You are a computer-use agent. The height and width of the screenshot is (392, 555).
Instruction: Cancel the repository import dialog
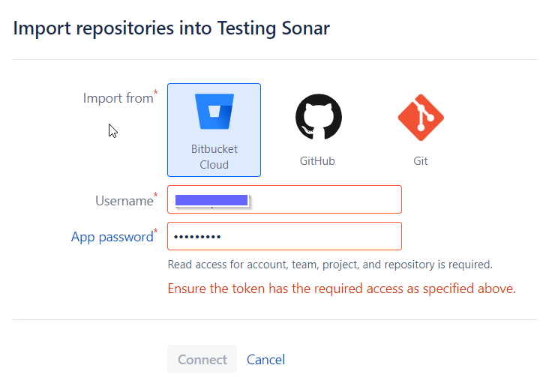(265, 360)
